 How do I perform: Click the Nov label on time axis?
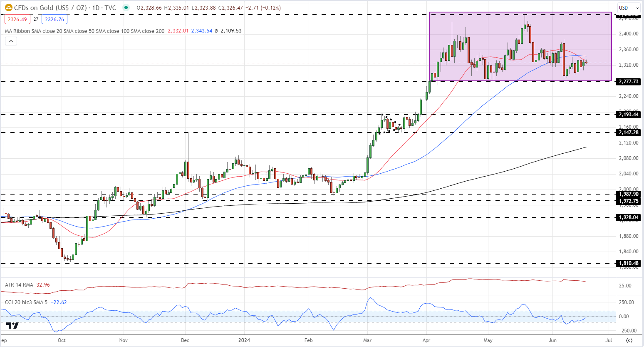[x=123, y=340]
